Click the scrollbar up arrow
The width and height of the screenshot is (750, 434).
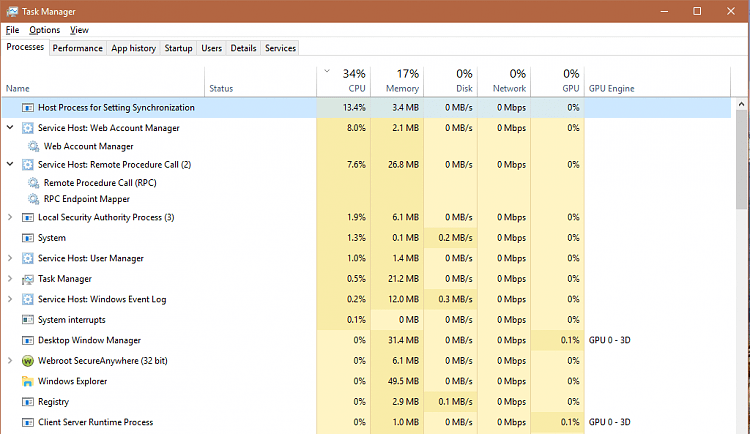(741, 104)
